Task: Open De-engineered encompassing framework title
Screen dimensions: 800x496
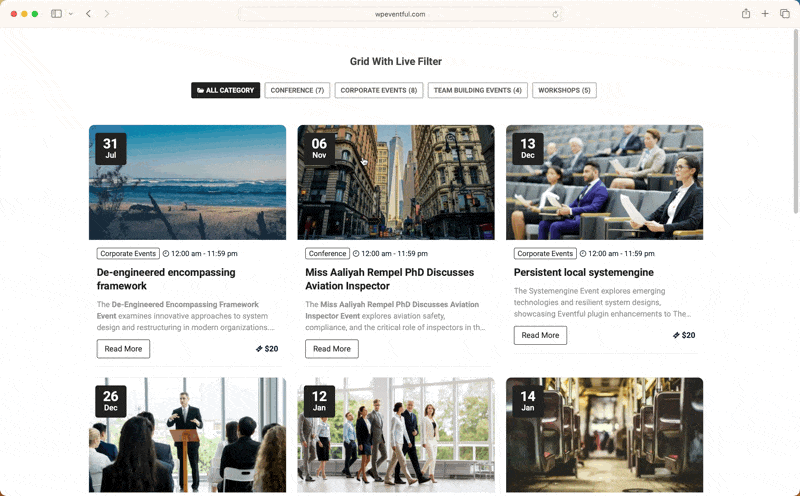Action: [x=166, y=279]
